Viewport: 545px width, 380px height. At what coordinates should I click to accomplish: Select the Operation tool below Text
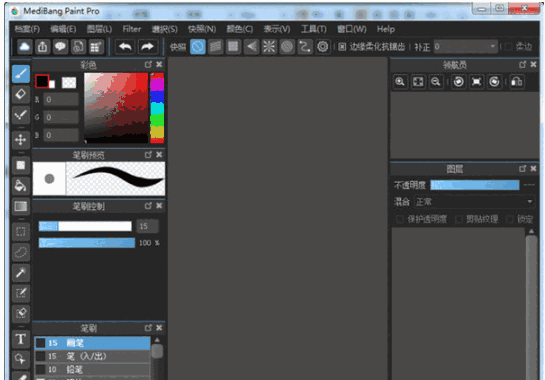21,359
